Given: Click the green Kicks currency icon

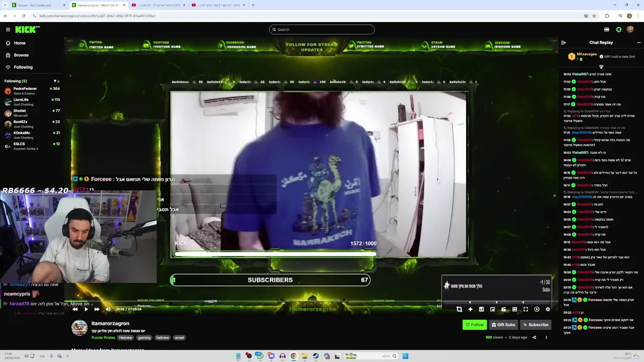Looking at the screenshot, I should tap(619, 30).
